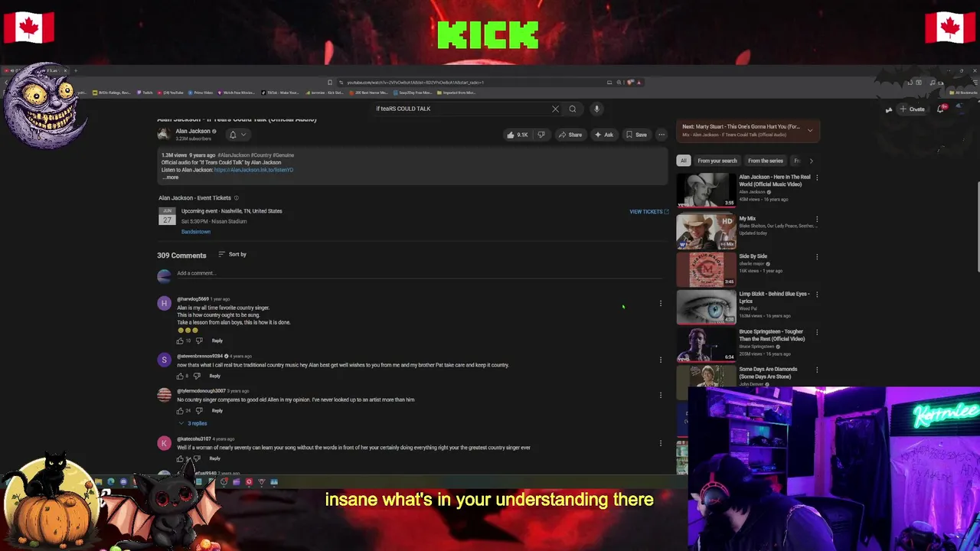Click the 309 Comments heading

coord(181,256)
